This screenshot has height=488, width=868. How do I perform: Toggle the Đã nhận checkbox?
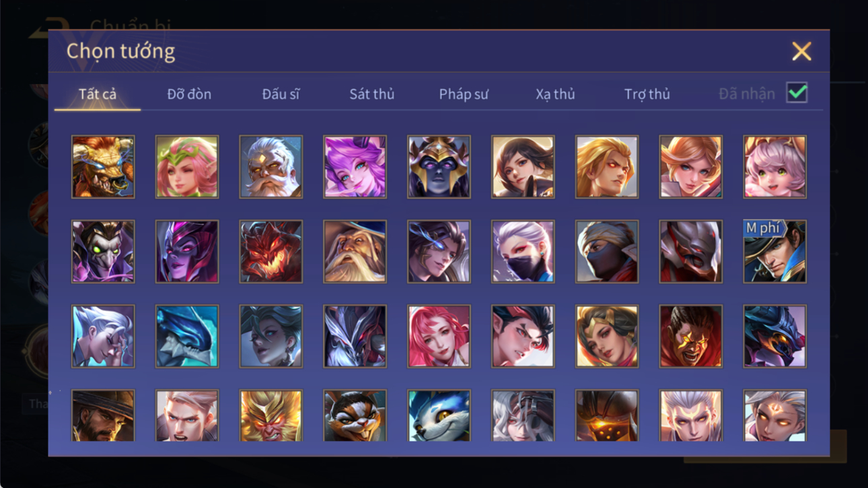point(797,94)
